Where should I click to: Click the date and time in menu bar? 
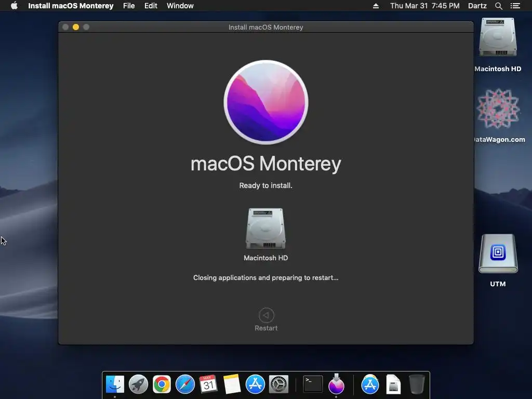(425, 6)
